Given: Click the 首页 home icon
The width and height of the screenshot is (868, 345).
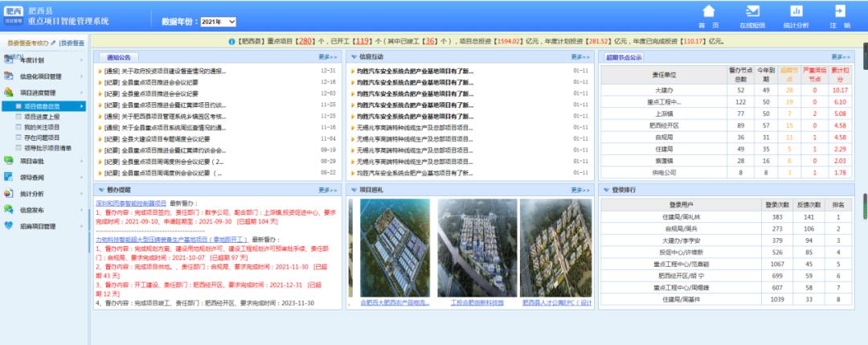Looking at the screenshot, I should [x=708, y=11].
